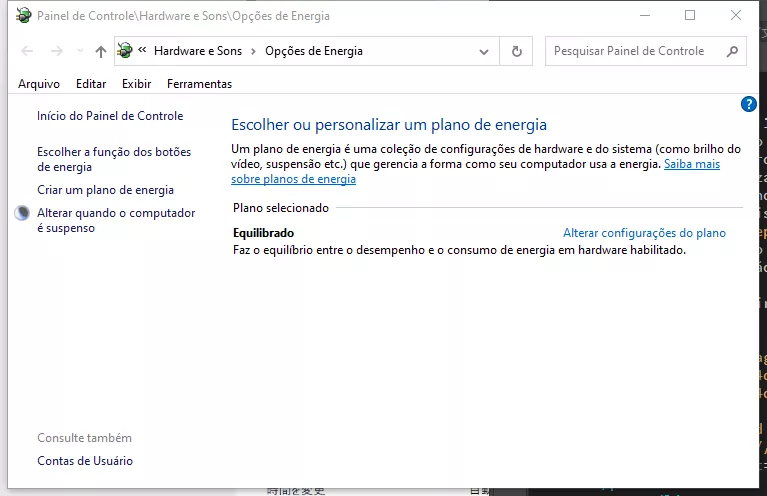Viewport: 767px width, 496px height.
Task: Click the power options icon in the address bar
Action: tap(125, 51)
